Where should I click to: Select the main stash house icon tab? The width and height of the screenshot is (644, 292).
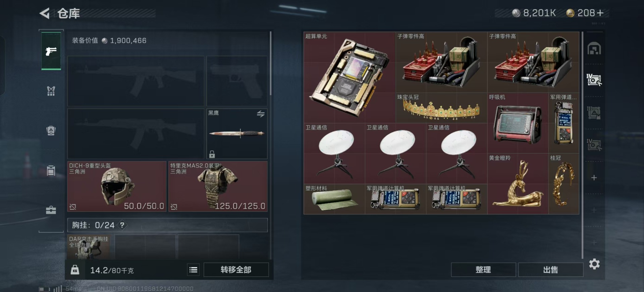594,49
